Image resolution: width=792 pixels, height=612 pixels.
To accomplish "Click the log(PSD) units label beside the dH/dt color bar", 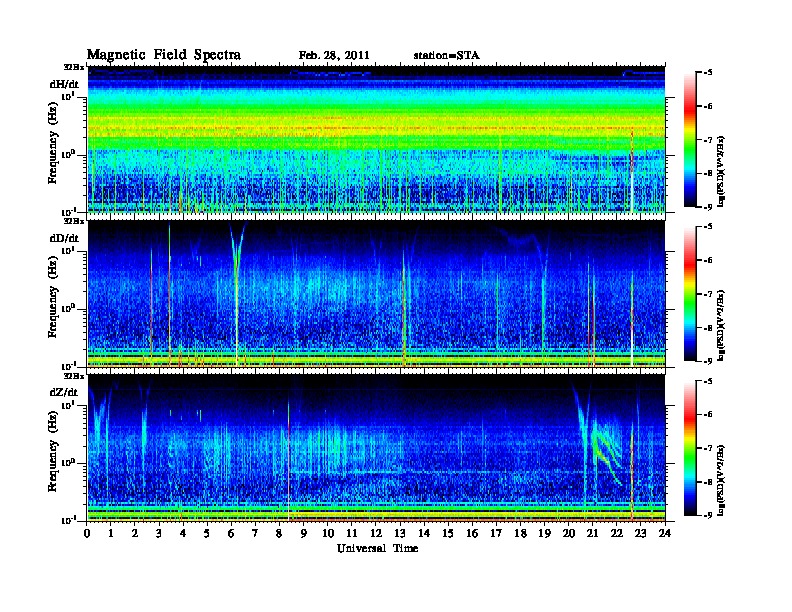I will tap(722, 171).
